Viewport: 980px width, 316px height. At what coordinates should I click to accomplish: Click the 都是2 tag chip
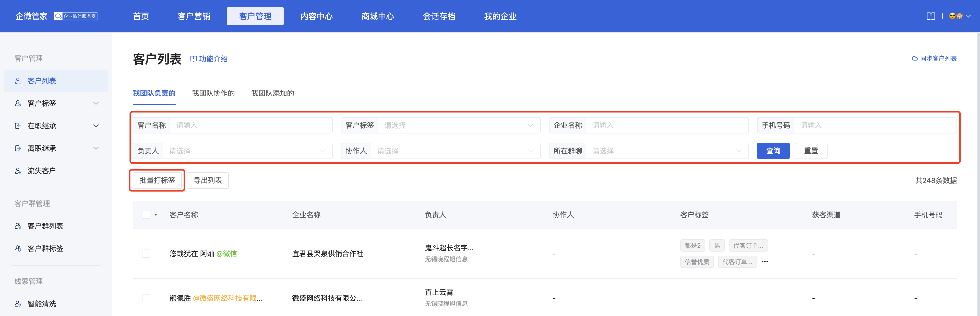pyautogui.click(x=692, y=246)
